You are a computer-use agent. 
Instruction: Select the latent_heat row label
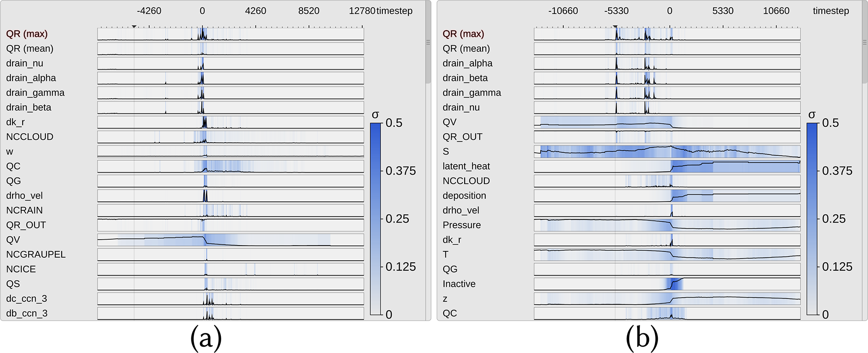coord(466,166)
